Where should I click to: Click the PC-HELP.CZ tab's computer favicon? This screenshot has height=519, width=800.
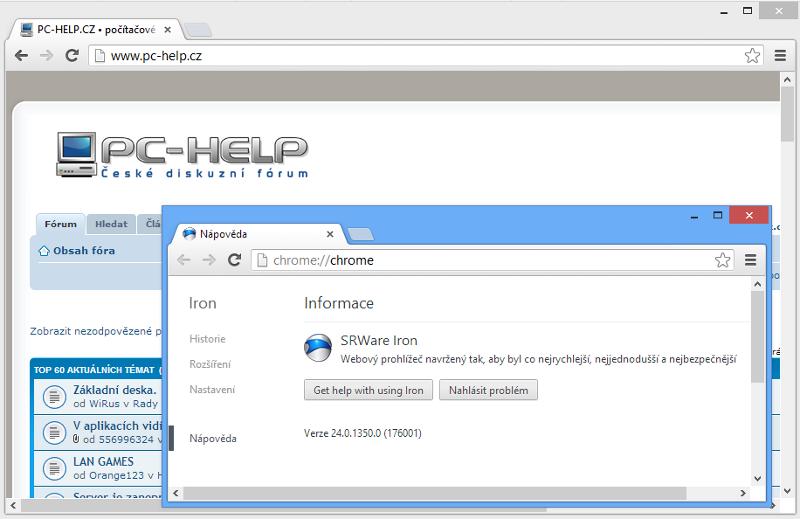27,30
